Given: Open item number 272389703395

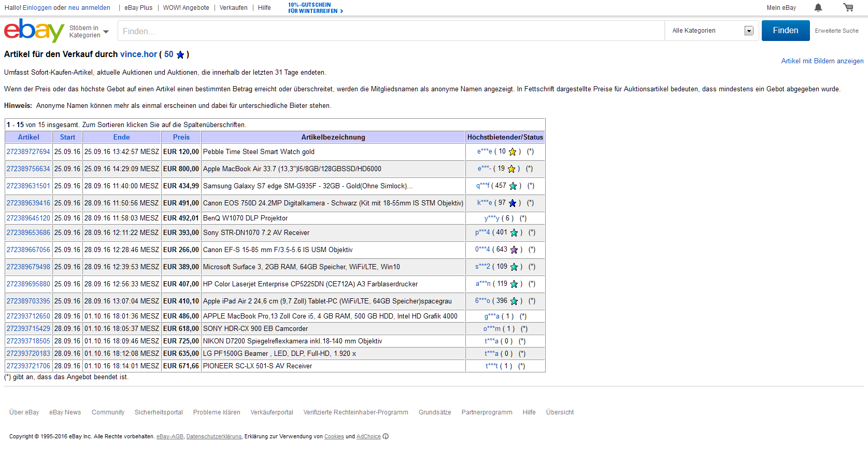Looking at the screenshot, I should (x=29, y=301).
